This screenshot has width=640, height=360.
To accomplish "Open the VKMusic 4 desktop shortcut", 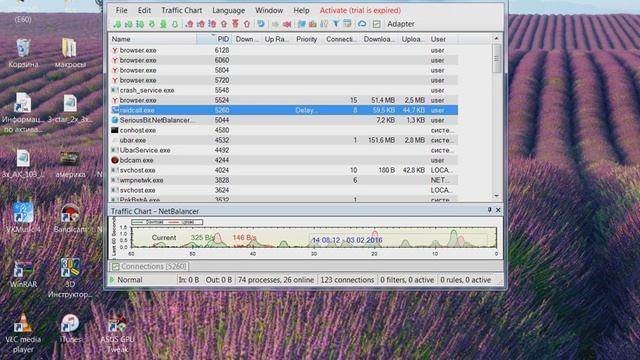I will pos(23,218).
